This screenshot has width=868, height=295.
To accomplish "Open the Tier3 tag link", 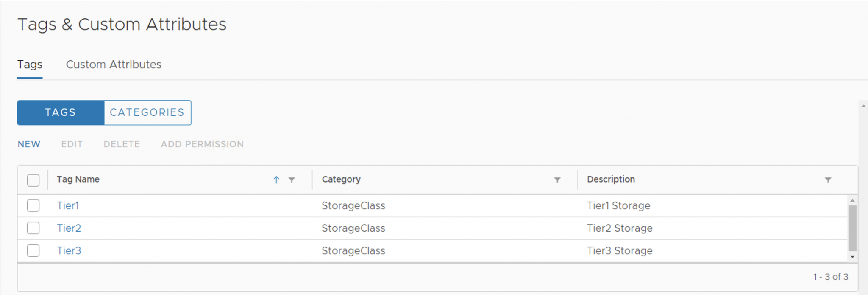I will click(69, 250).
